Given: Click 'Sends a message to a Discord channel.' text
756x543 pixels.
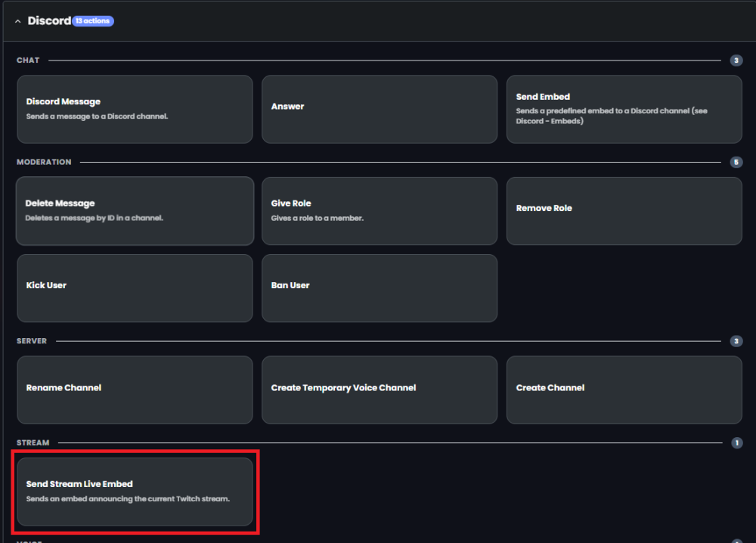Looking at the screenshot, I should [x=97, y=116].
